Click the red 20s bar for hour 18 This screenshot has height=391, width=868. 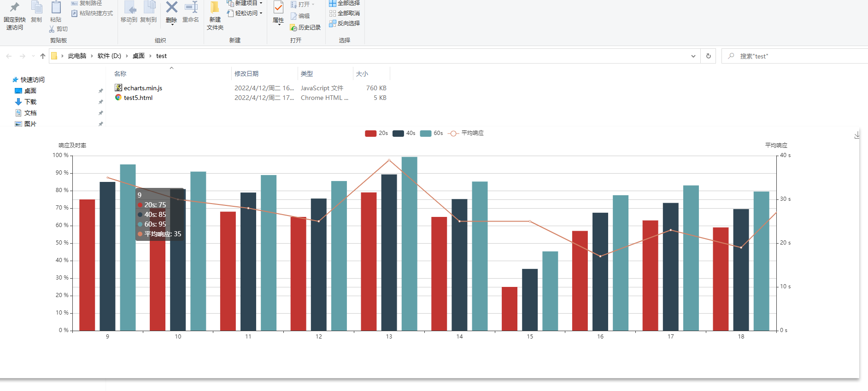(x=721, y=279)
